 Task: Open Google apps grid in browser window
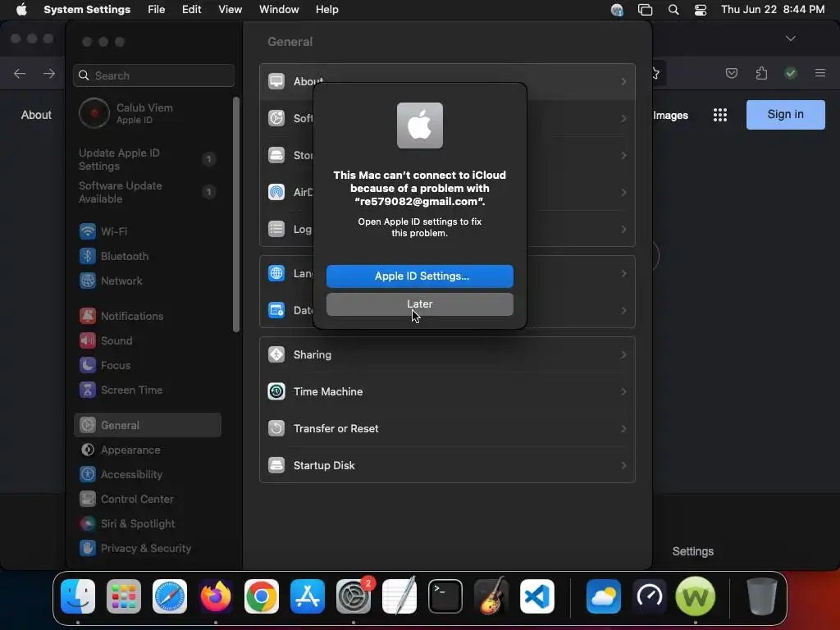coord(720,115)
